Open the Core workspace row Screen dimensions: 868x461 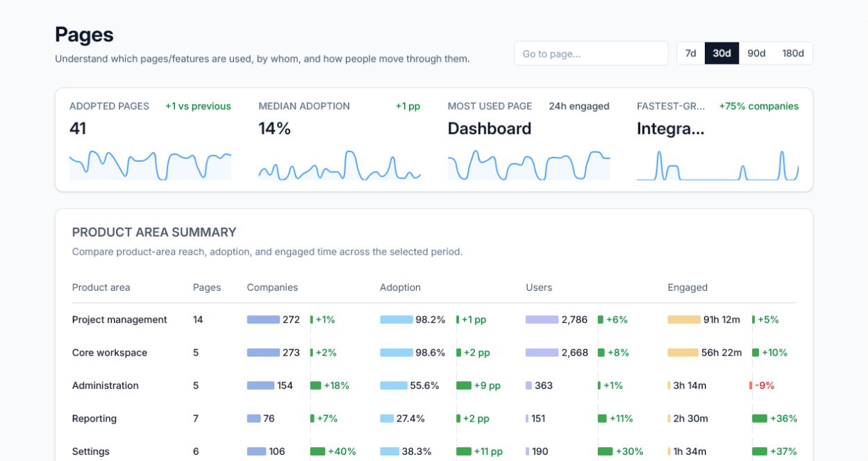(x=434, y=353)
